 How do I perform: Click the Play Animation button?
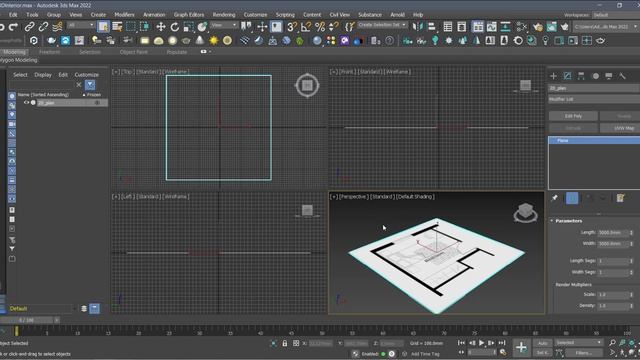click(482, 343)
